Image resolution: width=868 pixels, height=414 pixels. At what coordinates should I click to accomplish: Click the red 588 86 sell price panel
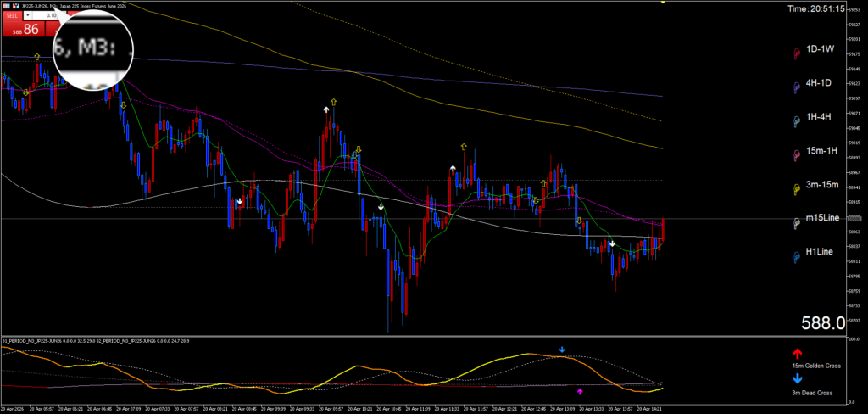pyautogui.click(x=23, y=29)
